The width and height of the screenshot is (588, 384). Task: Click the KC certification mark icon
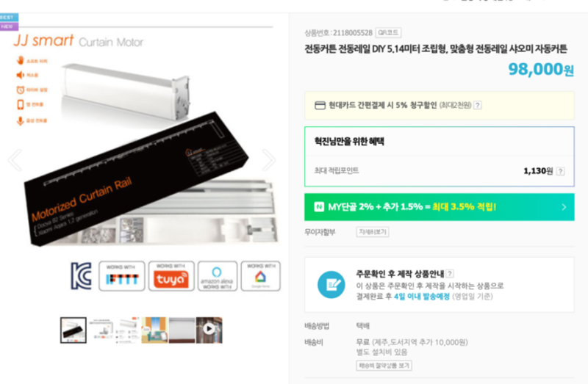(82, 276)
